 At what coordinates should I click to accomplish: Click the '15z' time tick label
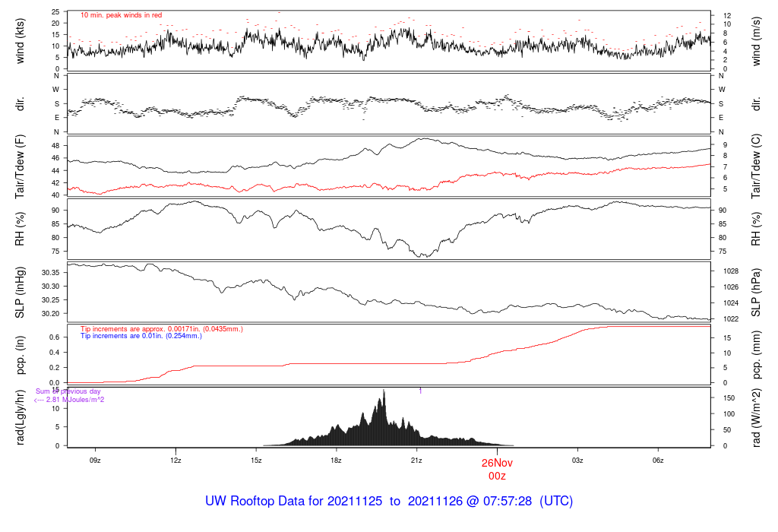255,461
